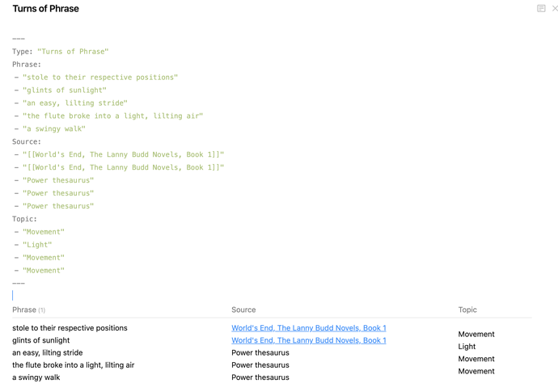The image size is (558, 392).
Task: Click the Source column header
Action: click(243, 310)
